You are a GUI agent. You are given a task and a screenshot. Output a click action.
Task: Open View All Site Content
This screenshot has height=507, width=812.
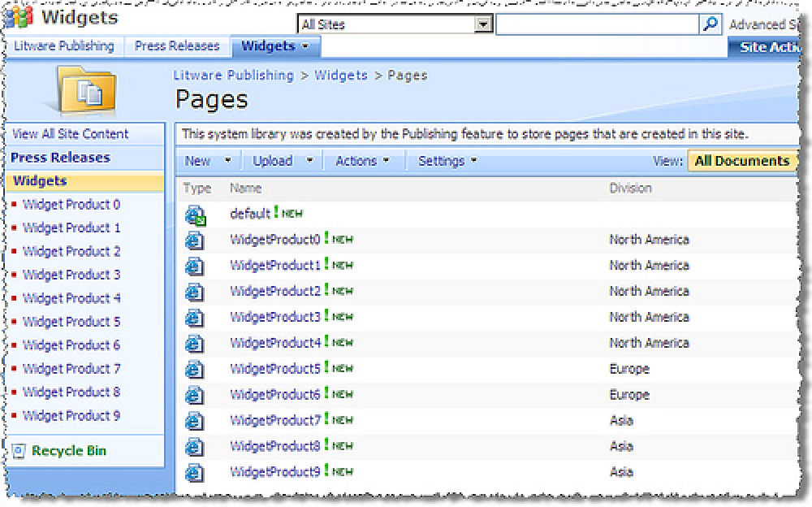(70, 134)
